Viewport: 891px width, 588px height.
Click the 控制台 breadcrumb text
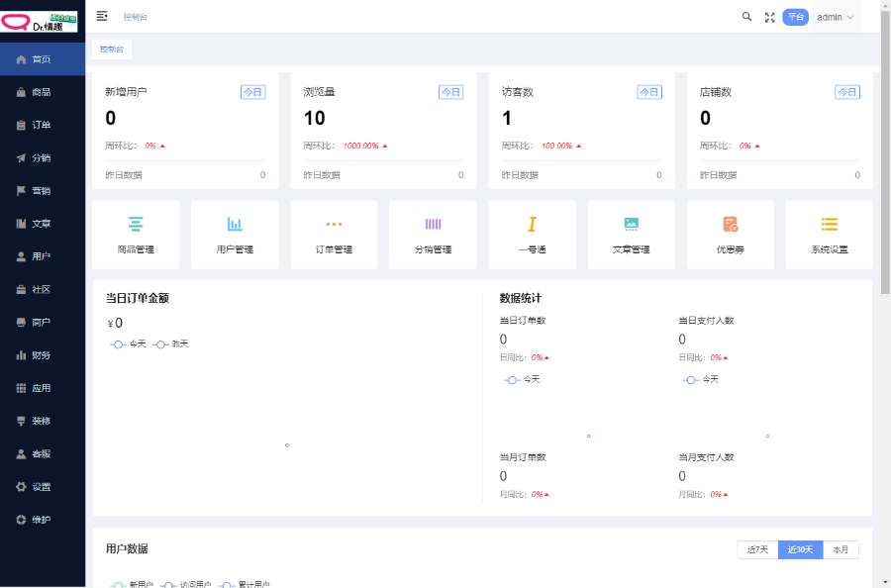coord(136,17)
